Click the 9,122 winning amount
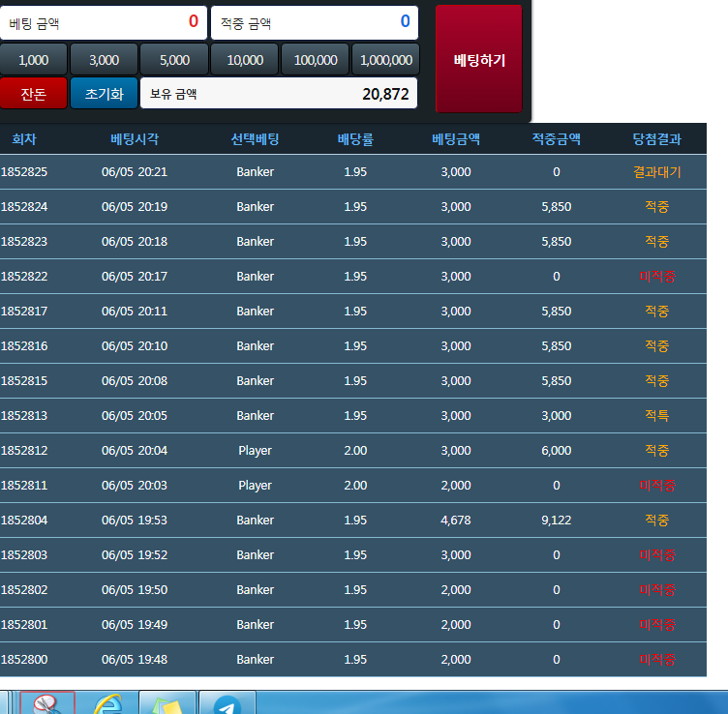The image size is (728, 714). pos(557,521)
